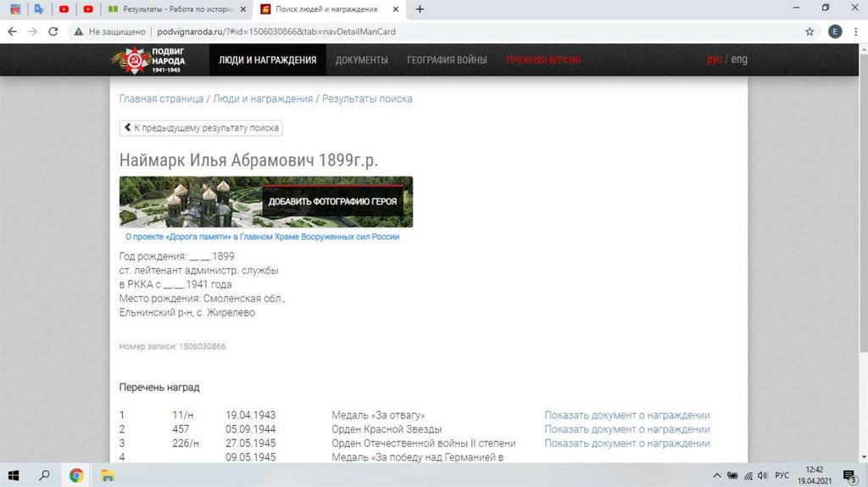Click the not-secure warning icon
868x487 pixels.
(79, 31)
